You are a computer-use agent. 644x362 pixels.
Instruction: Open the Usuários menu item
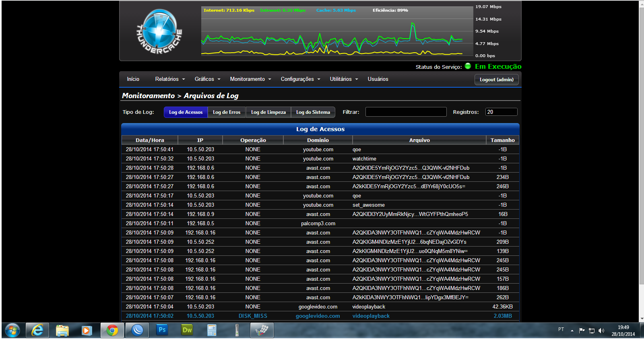(378, 79)
